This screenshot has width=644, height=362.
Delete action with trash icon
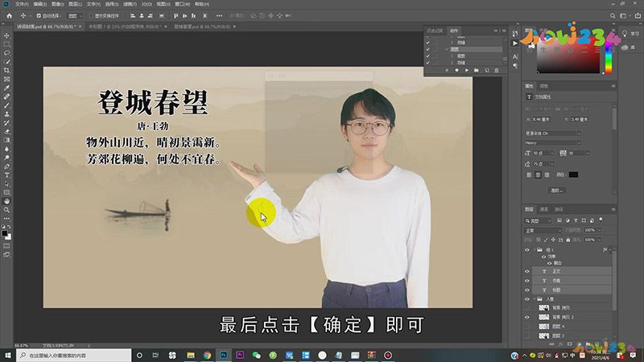[x=497, y=70]
